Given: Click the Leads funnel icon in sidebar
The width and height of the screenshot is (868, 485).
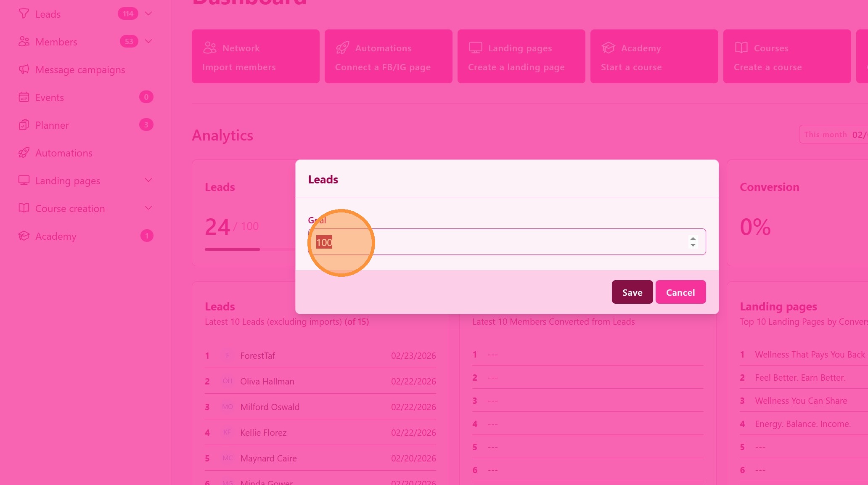Looking at the screenshot, I should (x=24, y=14).
